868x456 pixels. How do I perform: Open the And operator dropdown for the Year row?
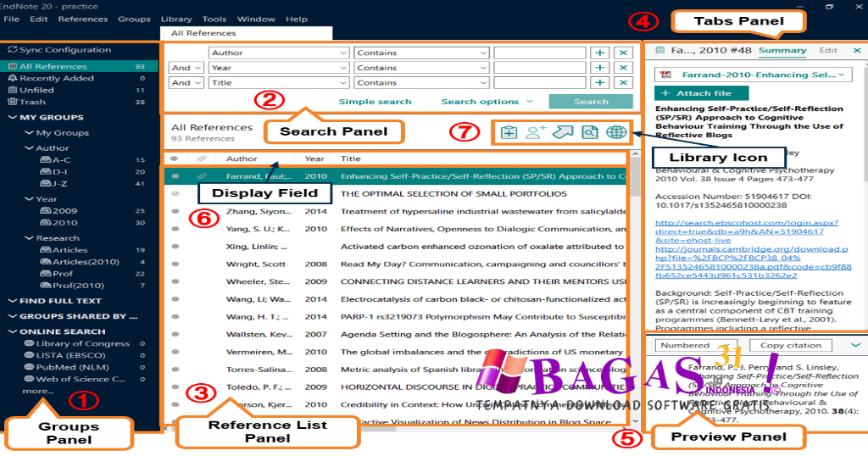[x=186, y=68]
